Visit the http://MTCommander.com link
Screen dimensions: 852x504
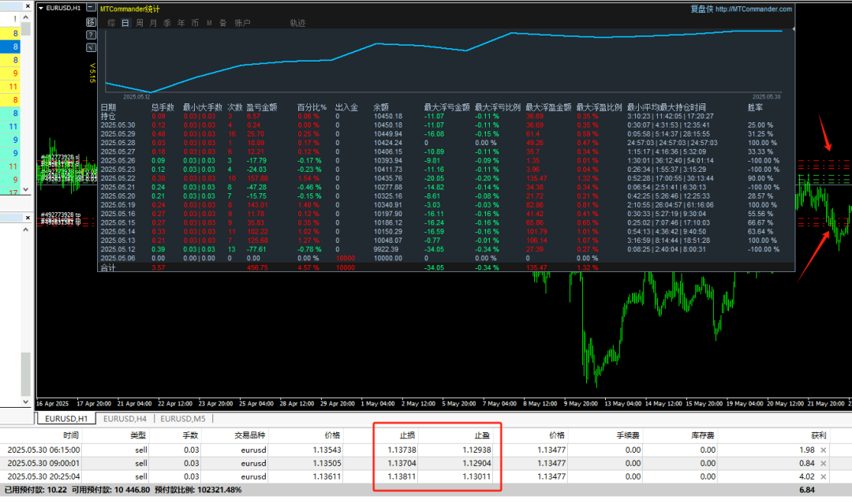(x=753, y=9)
